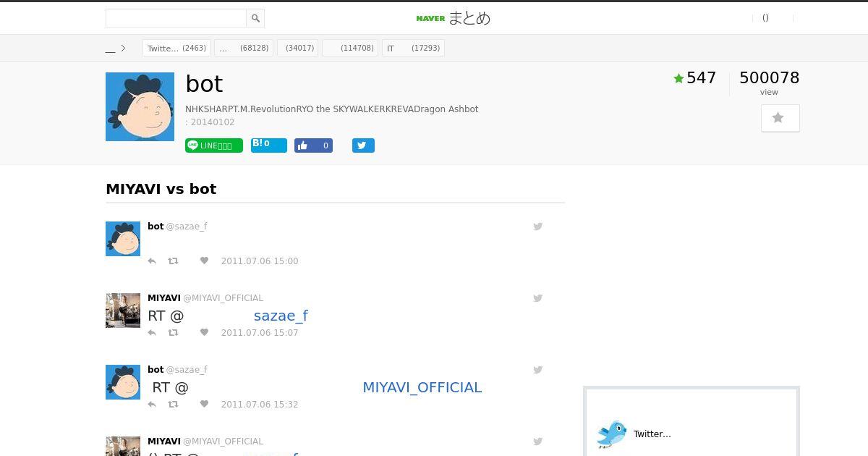Viewport: 868px width, 456px height.
Task: Click the breadcrumb chevron arrow
Action: (123, 48)
